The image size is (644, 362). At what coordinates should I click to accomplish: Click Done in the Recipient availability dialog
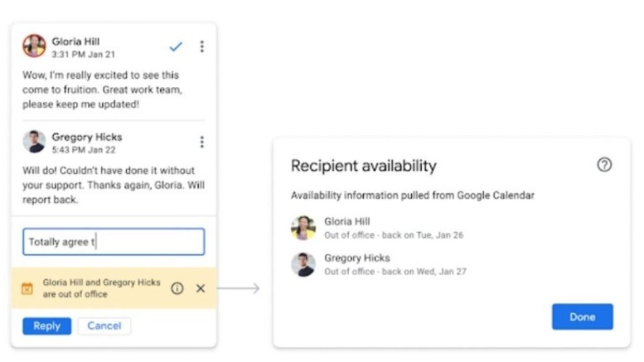(x=582, y=317)
